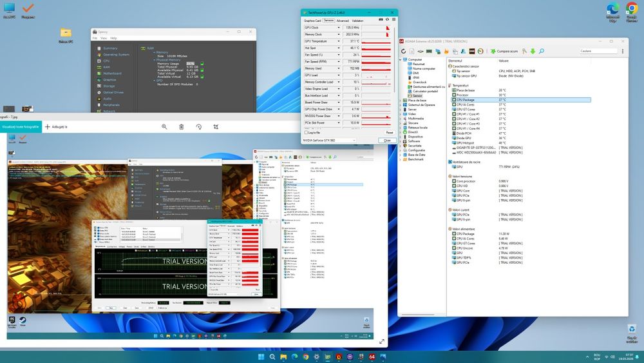644x363 pixels.
Task: Open GPU Temperature sensor dropdown in GPU-Z
Action: click(x=339, y=41)
